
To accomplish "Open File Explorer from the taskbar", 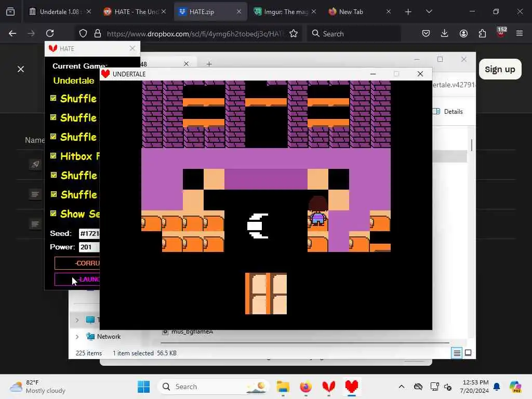I will pos(283,387).
